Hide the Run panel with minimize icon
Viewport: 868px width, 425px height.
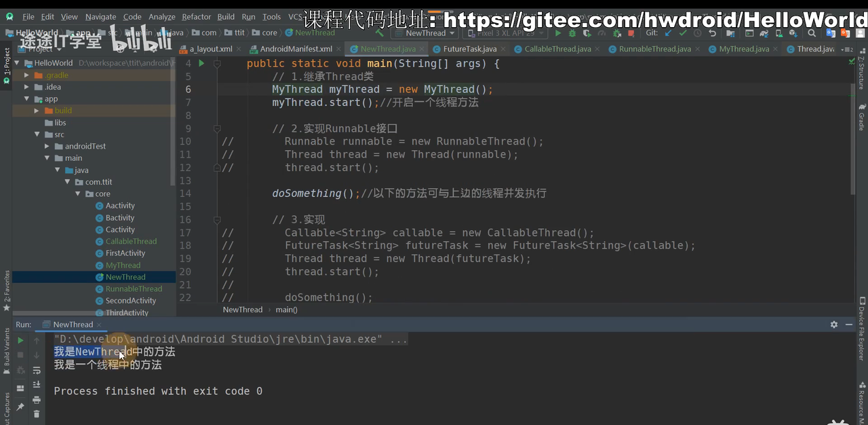pyautogui.click(x=849, y=325)
